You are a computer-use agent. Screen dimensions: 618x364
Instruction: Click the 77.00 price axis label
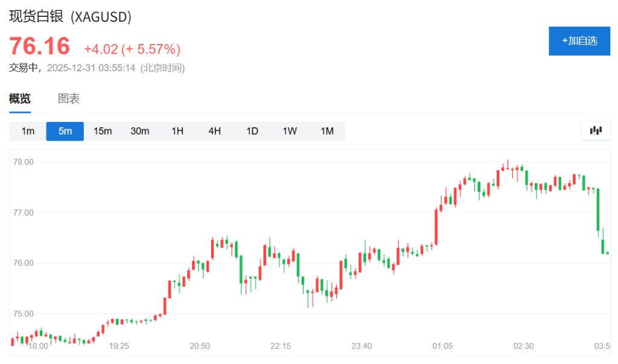pyautogui.click(x=24, y=212)
